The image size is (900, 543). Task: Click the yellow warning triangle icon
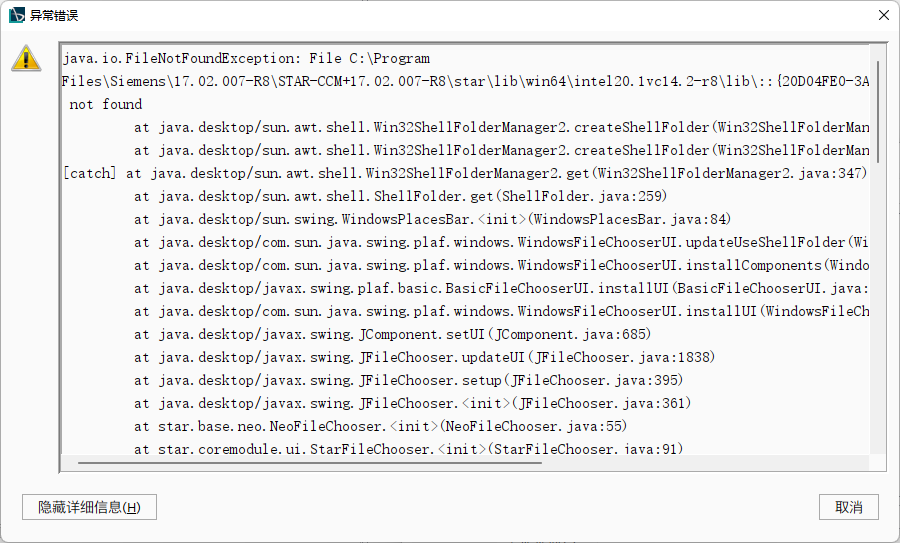(26, 58)
